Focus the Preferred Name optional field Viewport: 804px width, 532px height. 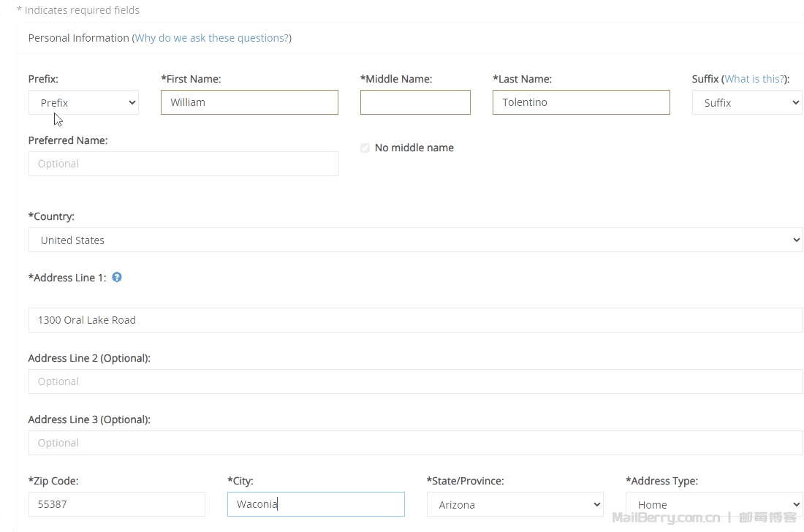(183, 164)
